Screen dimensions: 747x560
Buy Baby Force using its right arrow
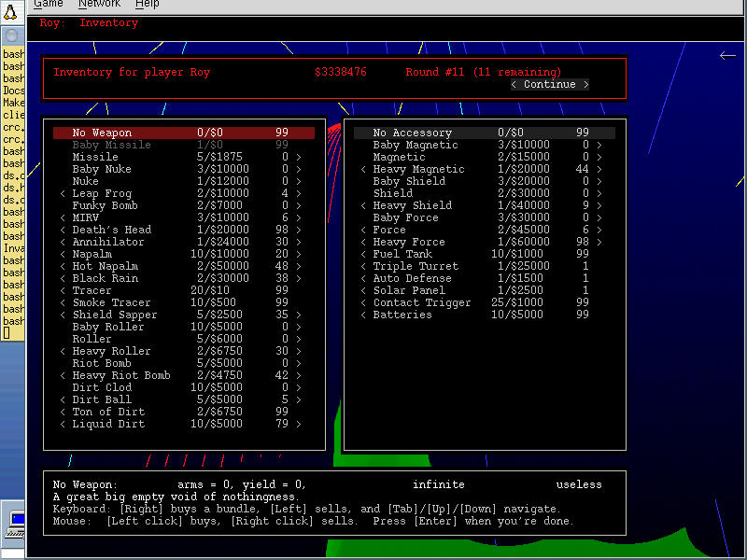tap(599, 217)
